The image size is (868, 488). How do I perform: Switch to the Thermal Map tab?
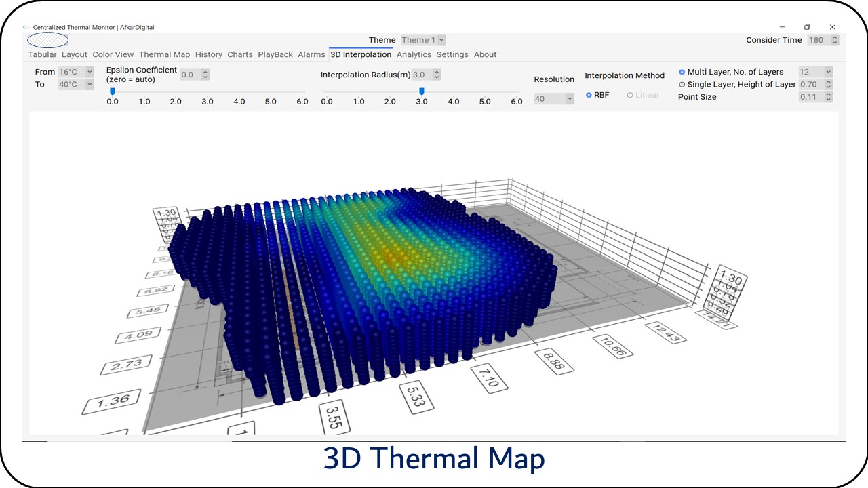[164, 54]
